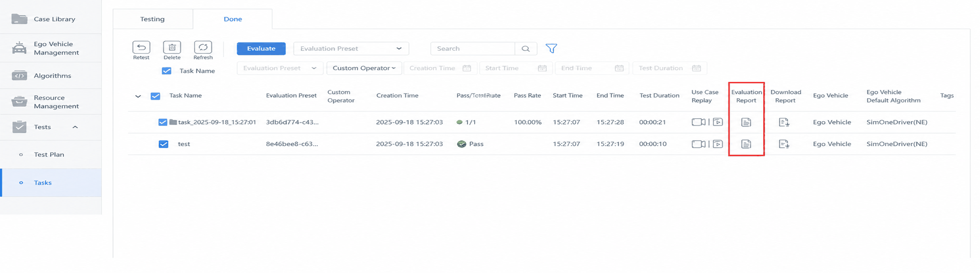This screenshot has height=273, width=980.
Task: Collapse all rows via header chevron
Action: click(138, 96)
